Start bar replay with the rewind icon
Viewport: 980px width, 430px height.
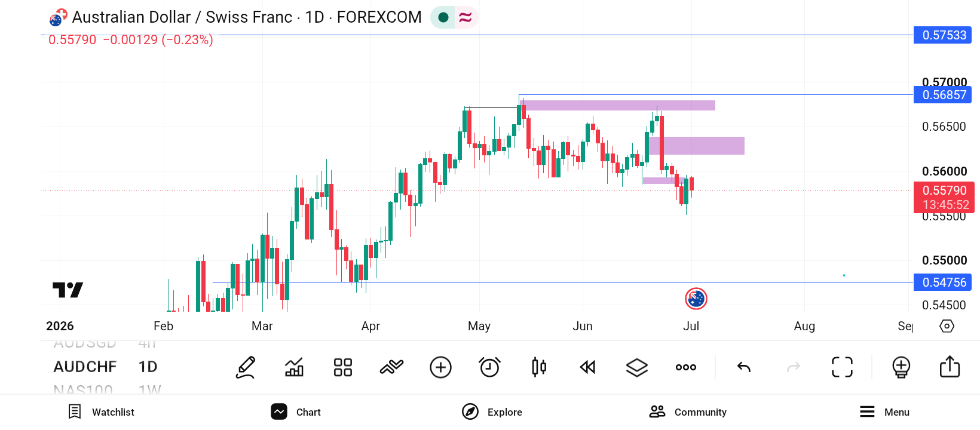588,367
